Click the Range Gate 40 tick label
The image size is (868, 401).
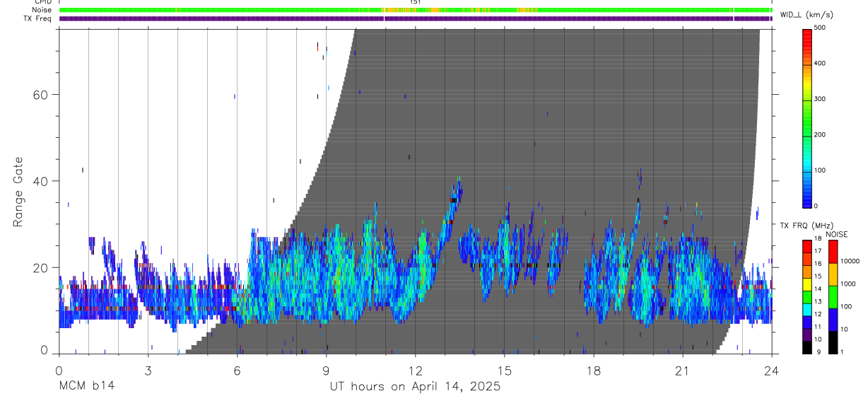(42, 181)
